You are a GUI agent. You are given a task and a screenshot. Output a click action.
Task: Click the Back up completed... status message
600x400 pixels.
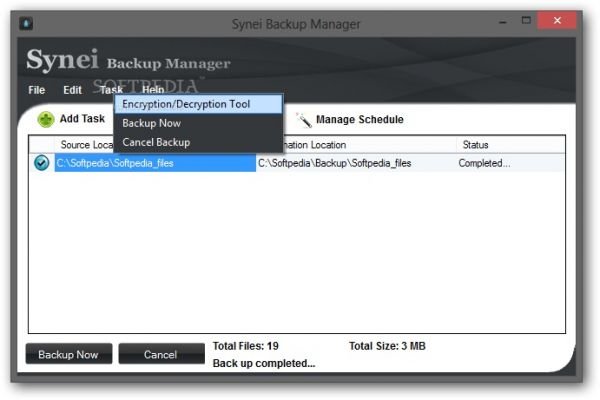click(264, 363)
